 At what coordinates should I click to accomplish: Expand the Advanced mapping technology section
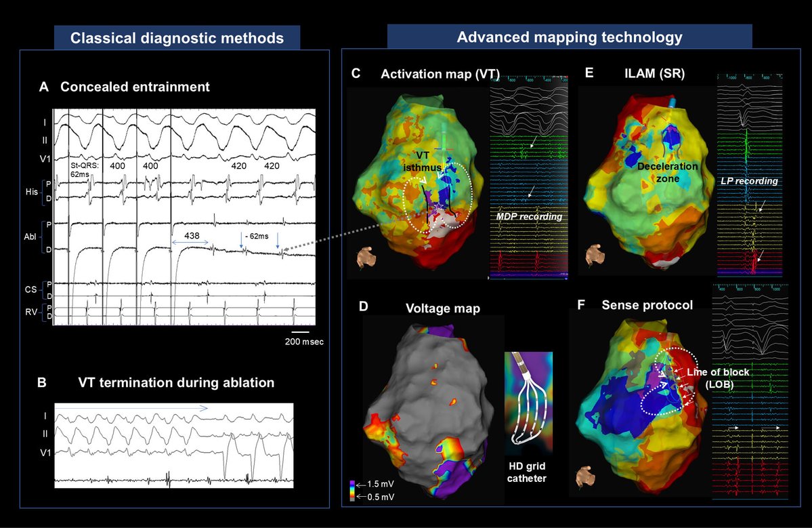(570, 37)
